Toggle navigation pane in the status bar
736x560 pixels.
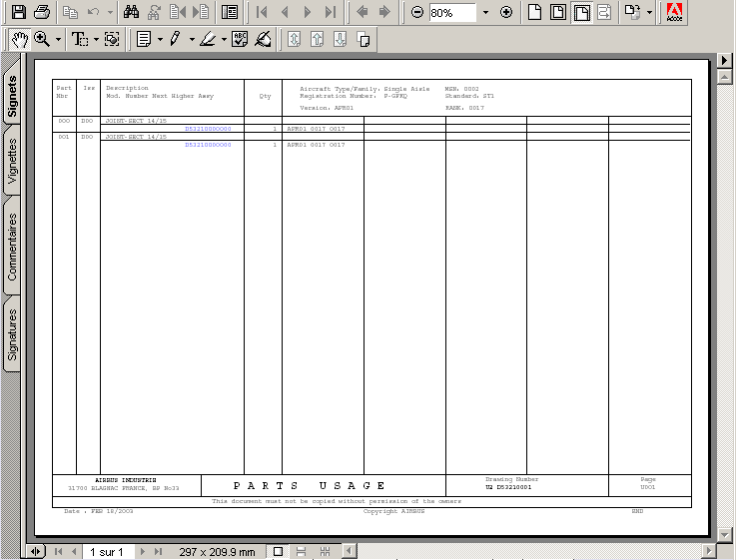[35, 552]
